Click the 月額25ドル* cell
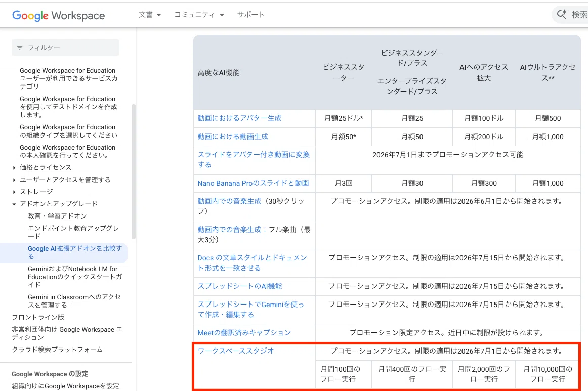The image size is (588, 391). pos(344,118)
